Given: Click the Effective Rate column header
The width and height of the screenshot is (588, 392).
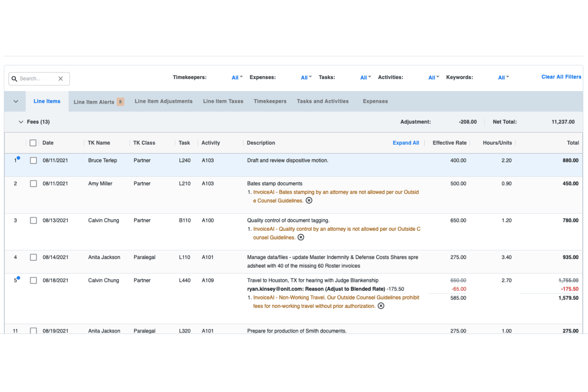Looking at the screenshot, I should coord(450,143).
